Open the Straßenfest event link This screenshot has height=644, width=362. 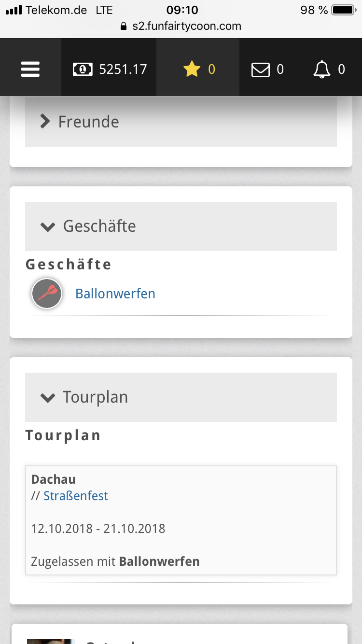pyautogui.click(x=76, y=496)
